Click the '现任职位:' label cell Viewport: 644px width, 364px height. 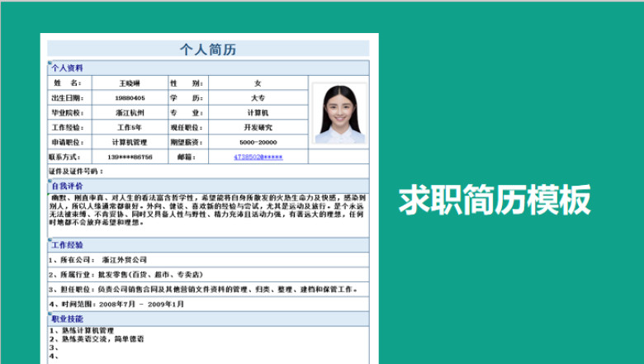point(188,127)
